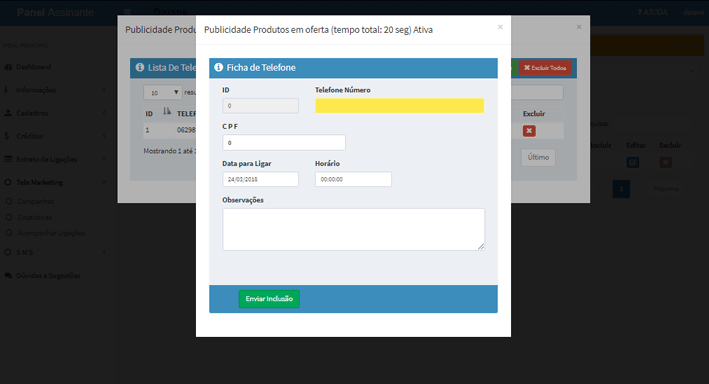Close the Lista de Telefones dialog behind
The image size is (709, 384).
[579, 27]
